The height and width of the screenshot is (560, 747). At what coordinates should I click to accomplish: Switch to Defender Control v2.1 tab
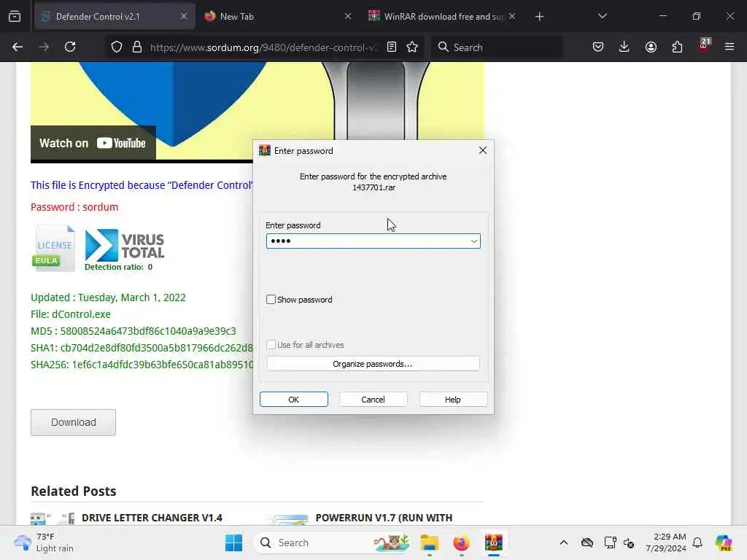pos(115,16)
